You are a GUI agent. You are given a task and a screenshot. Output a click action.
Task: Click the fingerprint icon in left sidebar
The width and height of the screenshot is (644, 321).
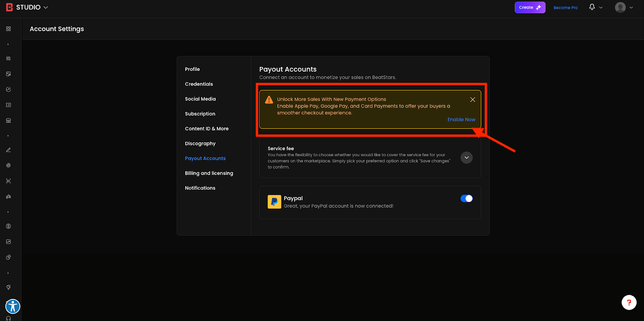(8, 166)
